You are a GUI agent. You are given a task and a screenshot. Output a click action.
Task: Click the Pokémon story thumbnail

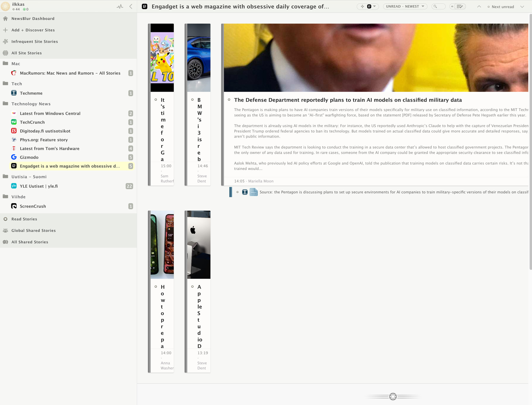pos(162,58)
